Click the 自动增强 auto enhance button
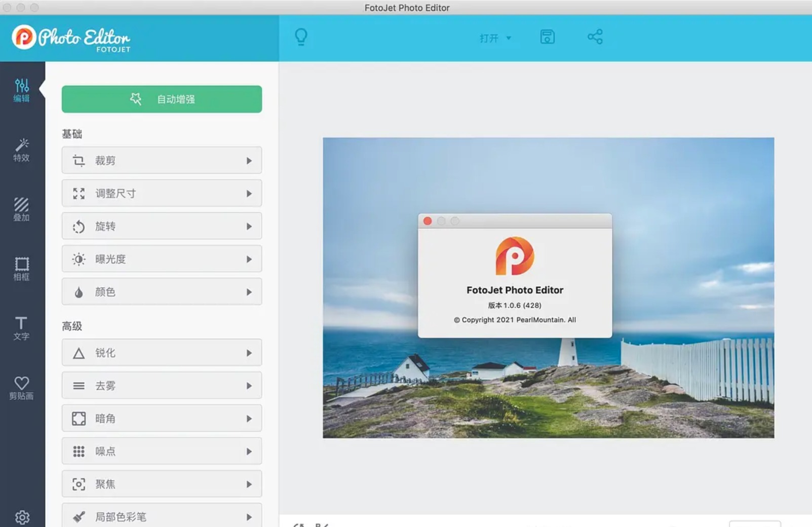This screenshot has width=812, height=527. (162, 99)
